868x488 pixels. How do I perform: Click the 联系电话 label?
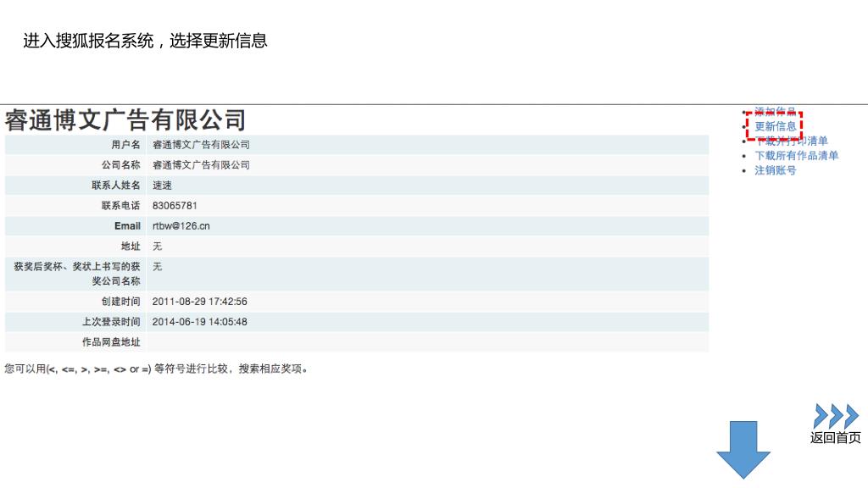(120, 205)
